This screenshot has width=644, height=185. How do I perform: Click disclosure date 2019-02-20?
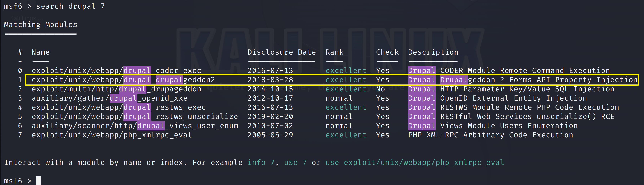(270, 116)
